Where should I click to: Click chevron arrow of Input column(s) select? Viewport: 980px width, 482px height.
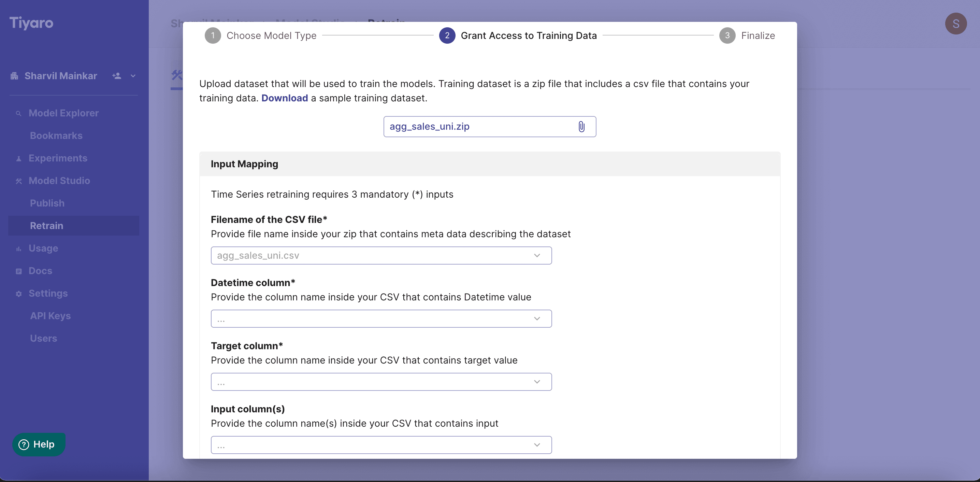(537, 445)
